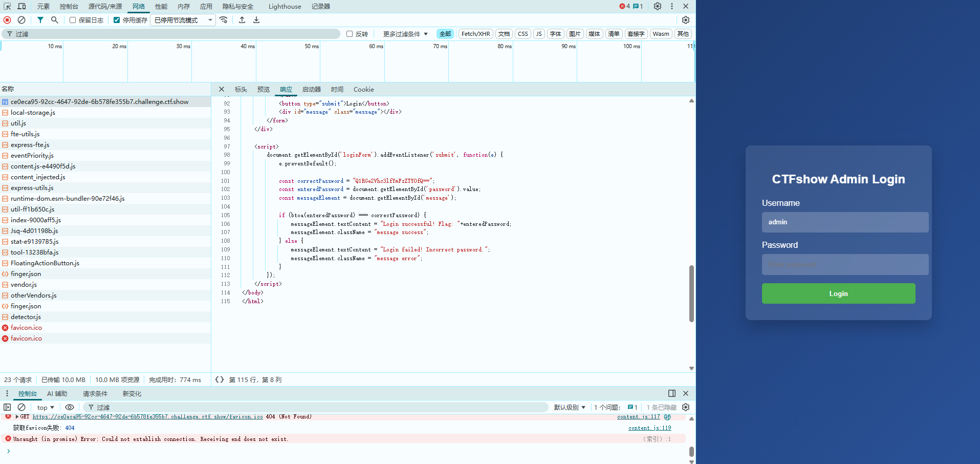The image size is (980, 464).
Task: Select the Fetch/XHR filter chip
Action: click(475, 34)
